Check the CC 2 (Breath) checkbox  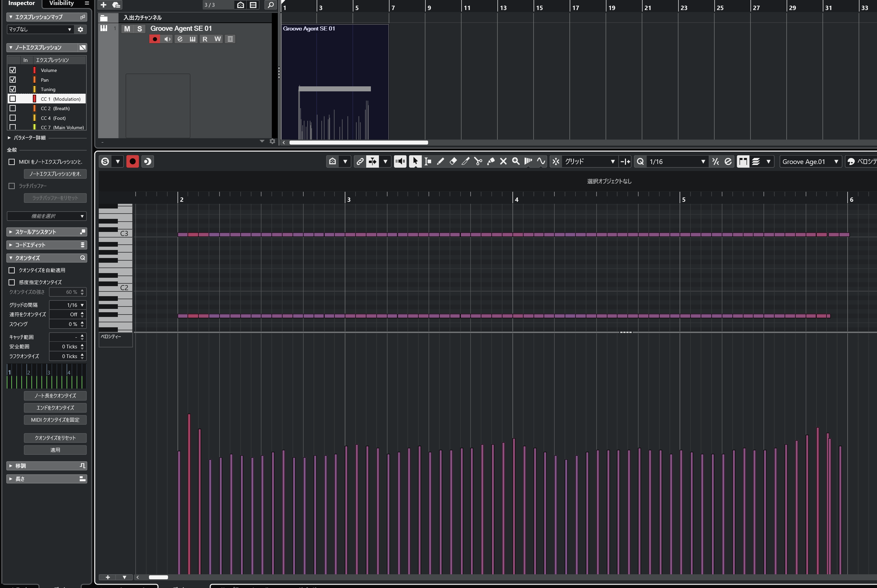point(13,108)
